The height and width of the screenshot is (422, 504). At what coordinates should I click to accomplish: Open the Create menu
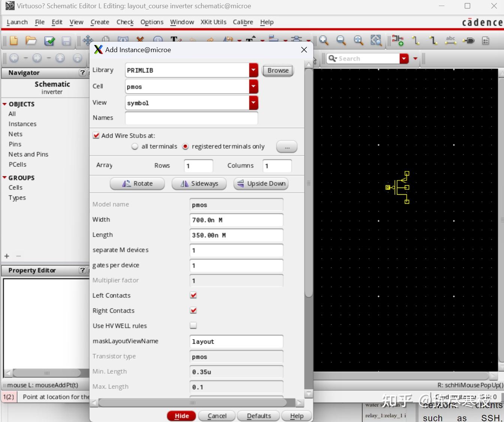[x=100, y=22]
